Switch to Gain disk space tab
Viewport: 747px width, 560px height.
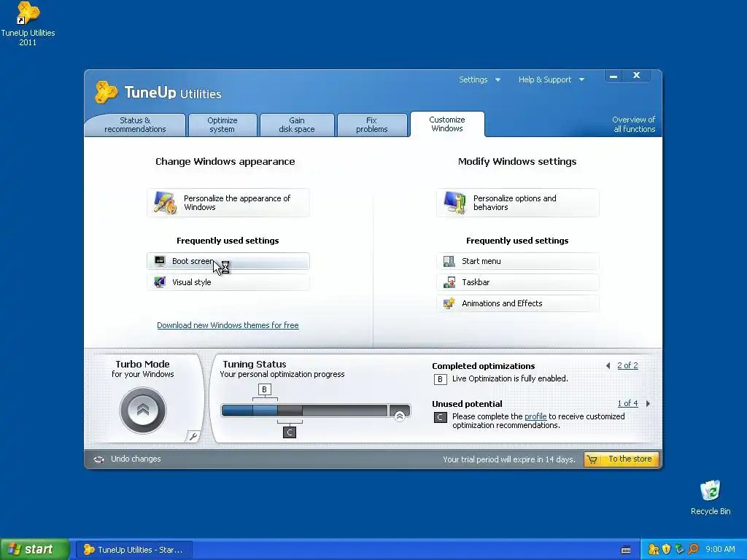[x=297, y=125]
